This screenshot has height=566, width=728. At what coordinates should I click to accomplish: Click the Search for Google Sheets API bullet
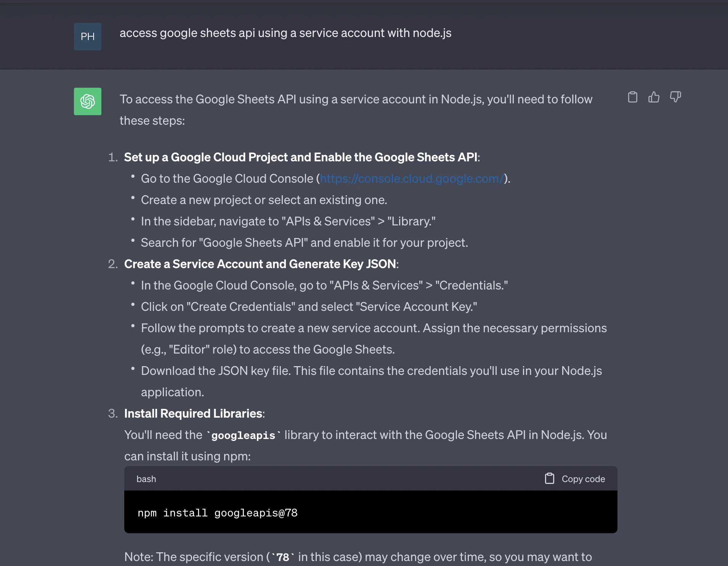(304, 243)
